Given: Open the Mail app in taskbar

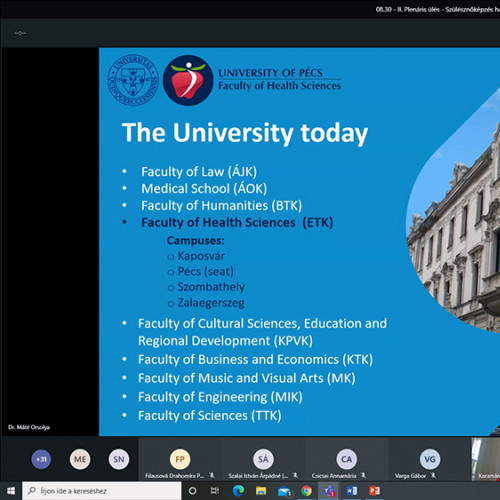Looking at the screenshot, I should coord(284,491).
